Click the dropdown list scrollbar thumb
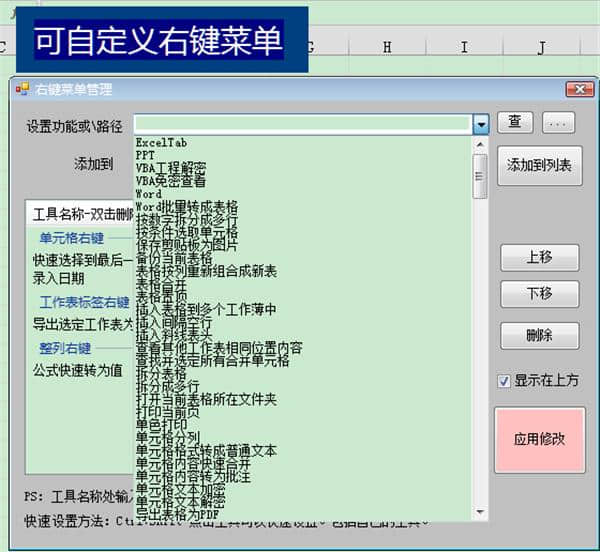Image resolution: width=600 pixels, height=552 pixels. [480, 176]
